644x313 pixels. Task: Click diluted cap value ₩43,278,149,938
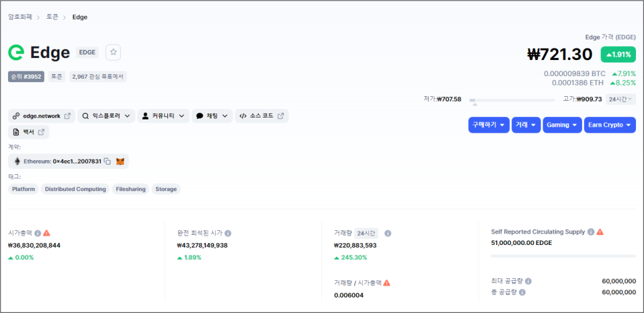(x=202, y=245)
